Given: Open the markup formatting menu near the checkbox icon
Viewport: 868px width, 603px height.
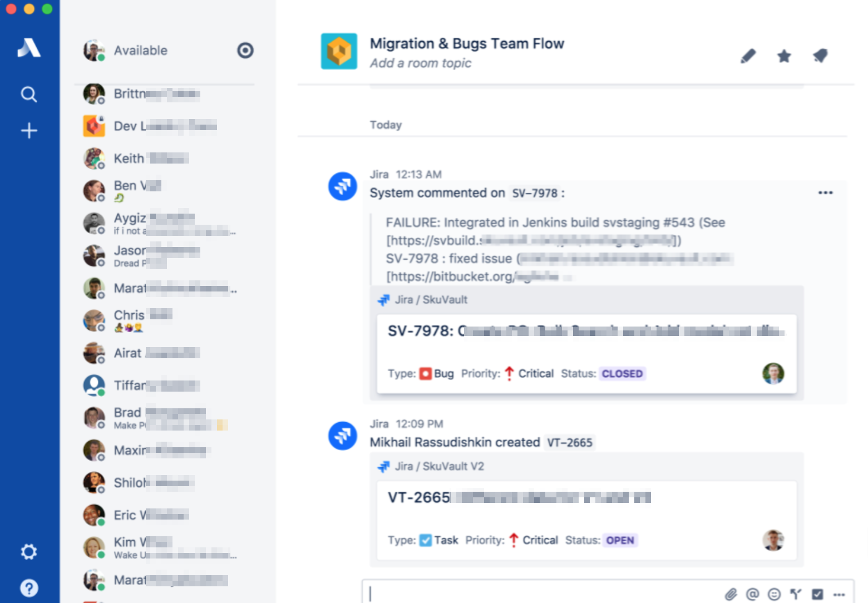Looking at the screenshot, I should click(x=795, y=594).
